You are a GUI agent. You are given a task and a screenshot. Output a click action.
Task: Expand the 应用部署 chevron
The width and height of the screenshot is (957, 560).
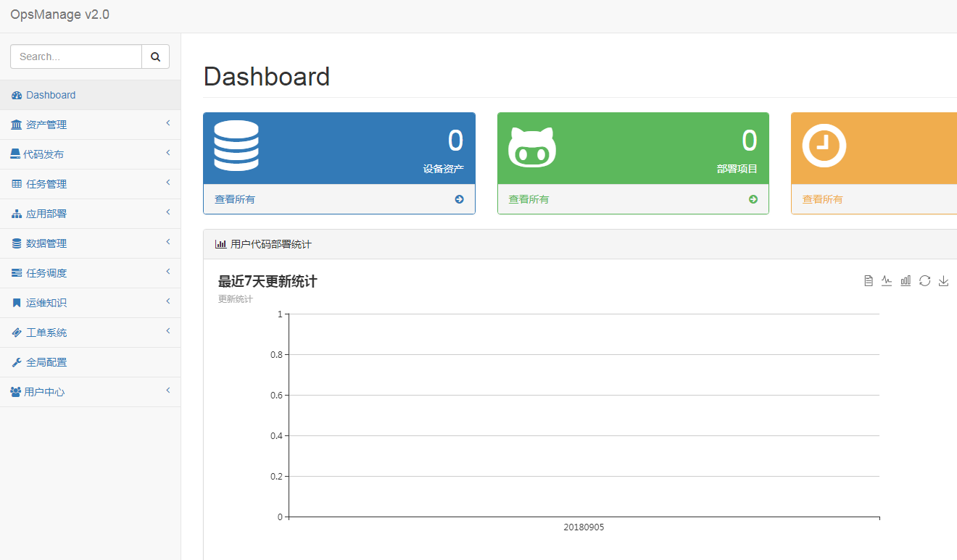tap(168, 212)
